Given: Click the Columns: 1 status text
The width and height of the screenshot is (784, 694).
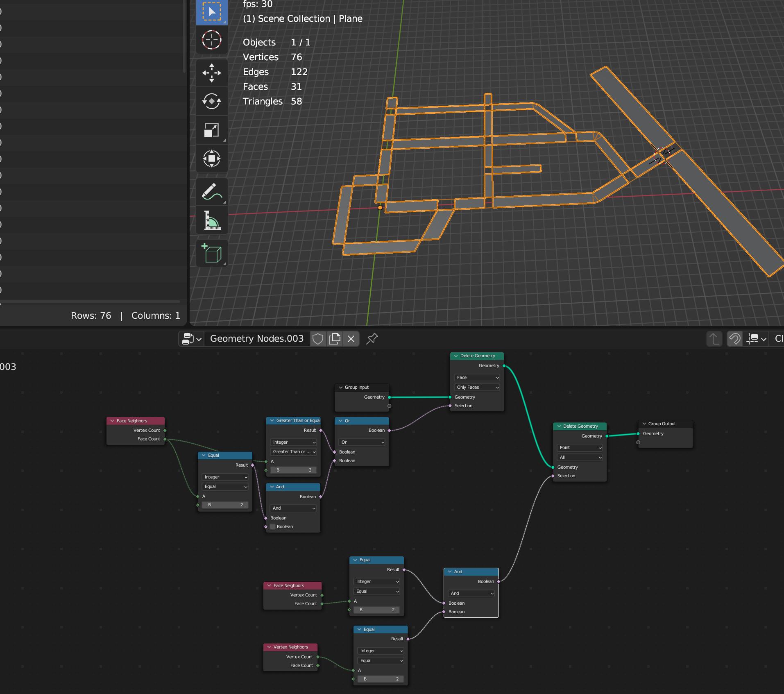Looking at the screenshot, I should tap(156, 315).
